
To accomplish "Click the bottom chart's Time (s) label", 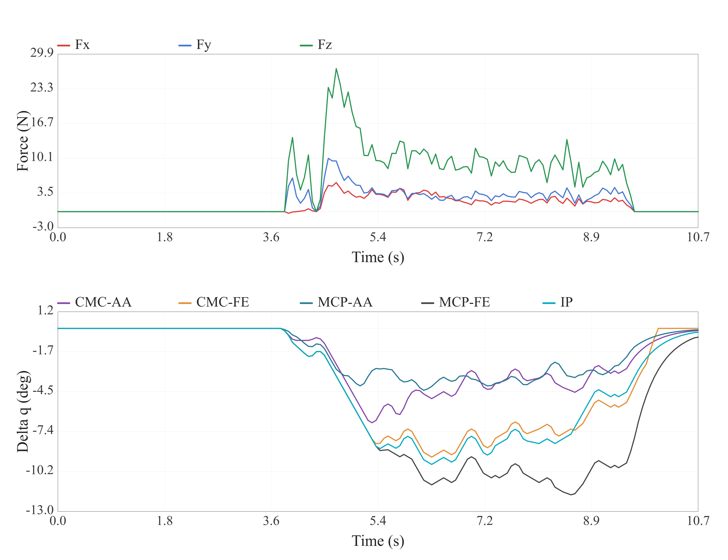I will (378, 541).
